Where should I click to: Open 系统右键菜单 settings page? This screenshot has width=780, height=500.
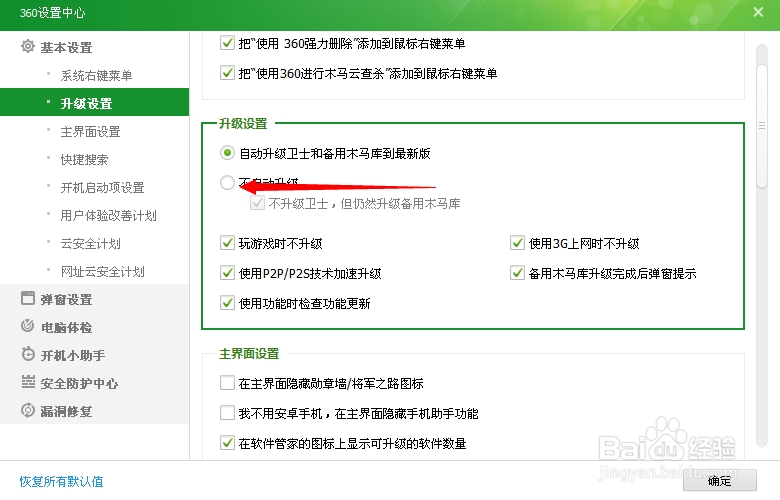(95, 75)
